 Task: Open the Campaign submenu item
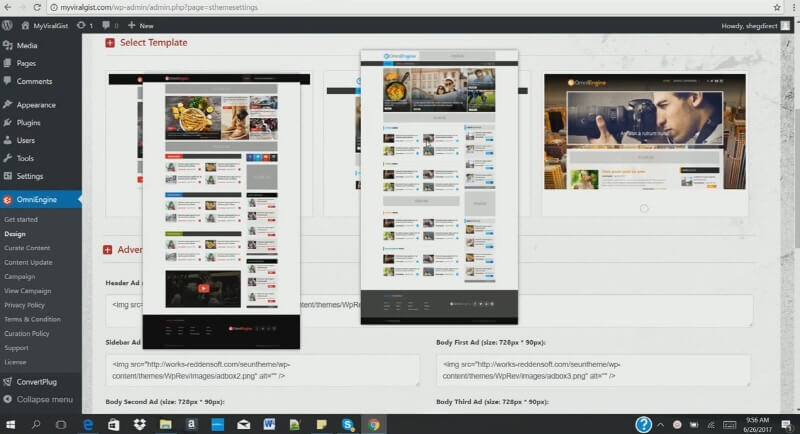[19, 276]
